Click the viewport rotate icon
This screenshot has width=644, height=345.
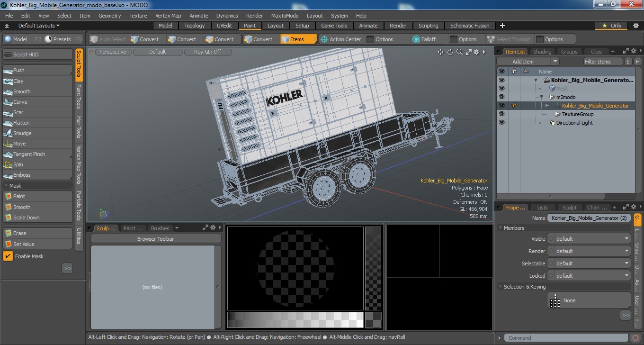tap(450, 52)
